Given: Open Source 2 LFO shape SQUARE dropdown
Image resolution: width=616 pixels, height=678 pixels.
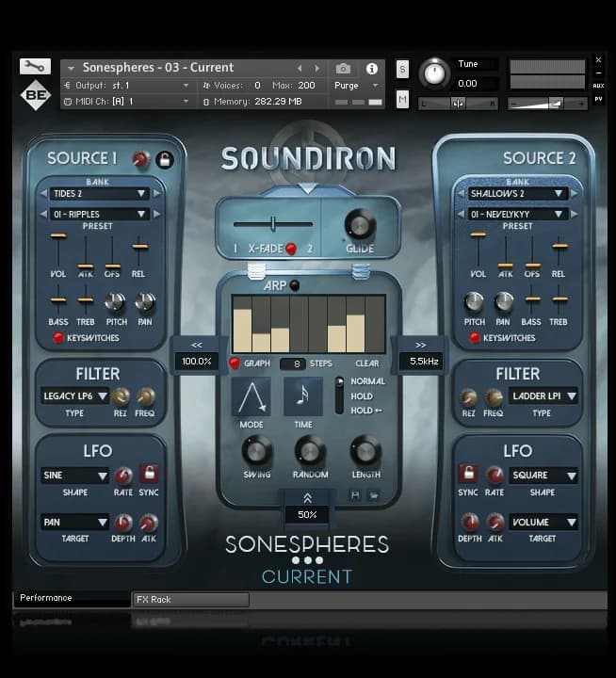Looking at the screenshot, I should tap(543, 476).
